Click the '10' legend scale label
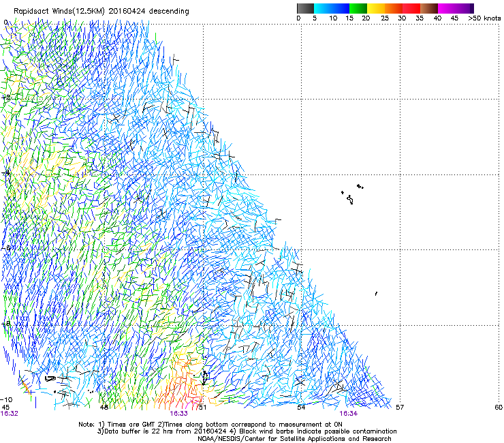This screenshot has width=504, height=443. pyautogui.click(x=333, y=18)
